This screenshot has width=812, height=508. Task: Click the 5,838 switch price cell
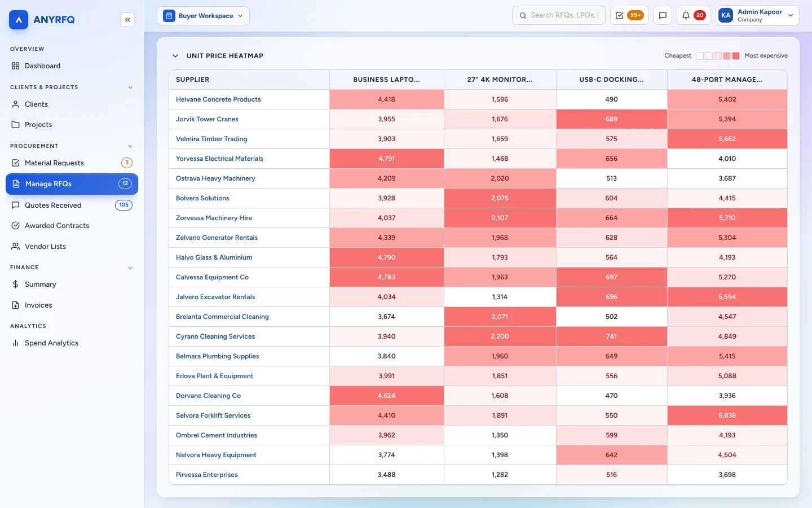[x=727, y=415]
